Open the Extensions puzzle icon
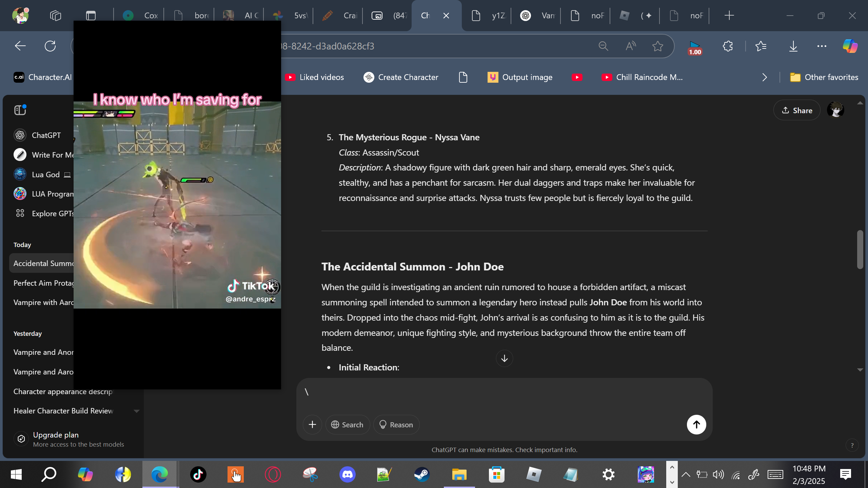This screenshot has width=868, height=488. [x=728, y=46]
